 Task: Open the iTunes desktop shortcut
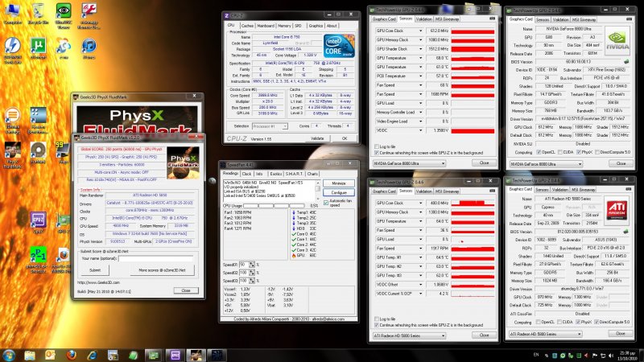(89, 48)
